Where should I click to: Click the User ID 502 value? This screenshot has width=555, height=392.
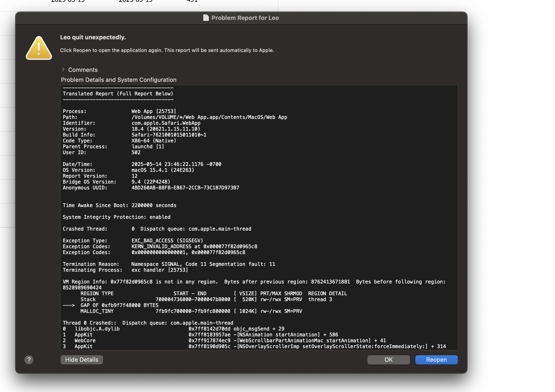[136, 152]
